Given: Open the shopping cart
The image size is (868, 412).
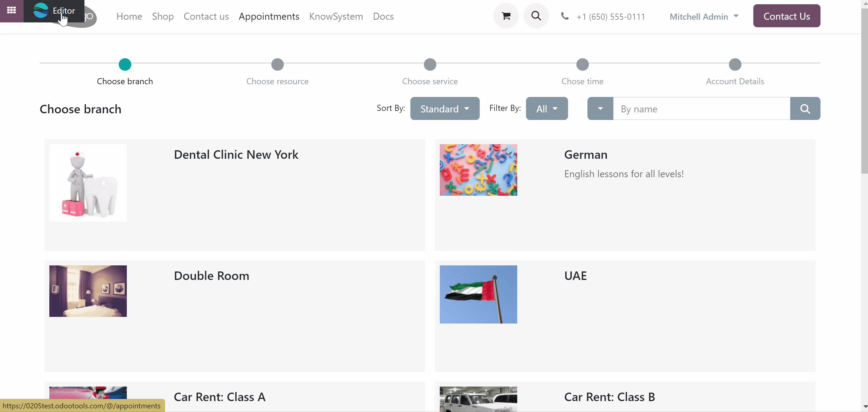Looking at the screenshot, I should point(506,16).
